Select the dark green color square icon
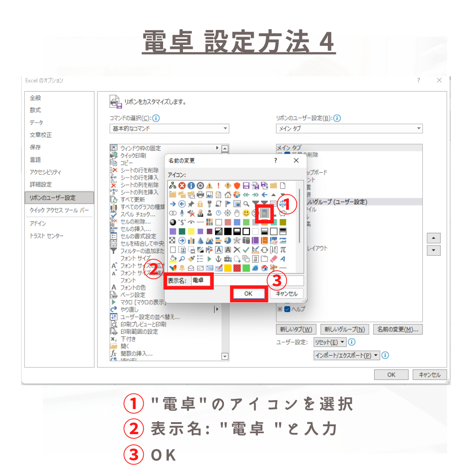The image size is (476, 476). pos(182,232)
